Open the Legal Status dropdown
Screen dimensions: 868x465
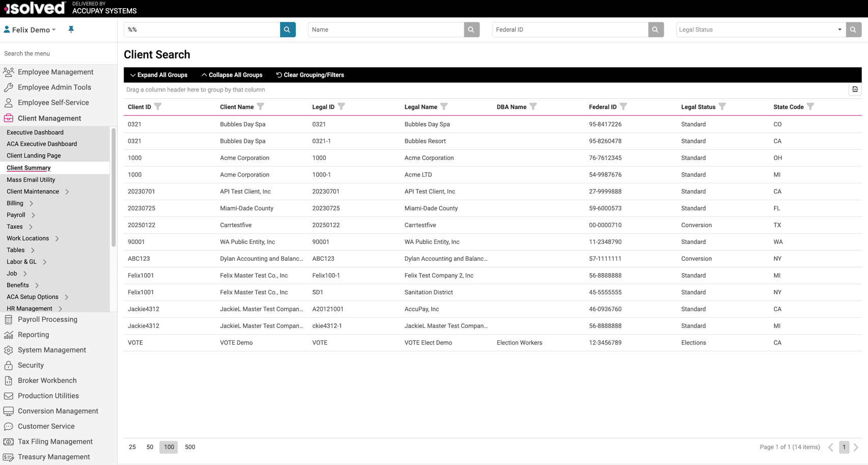[761, 30]
